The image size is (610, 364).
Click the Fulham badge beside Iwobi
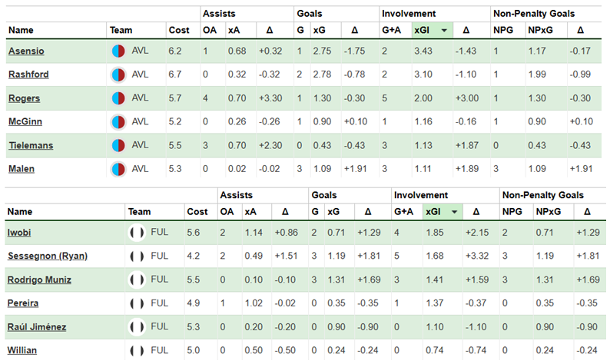coord(137,232)
